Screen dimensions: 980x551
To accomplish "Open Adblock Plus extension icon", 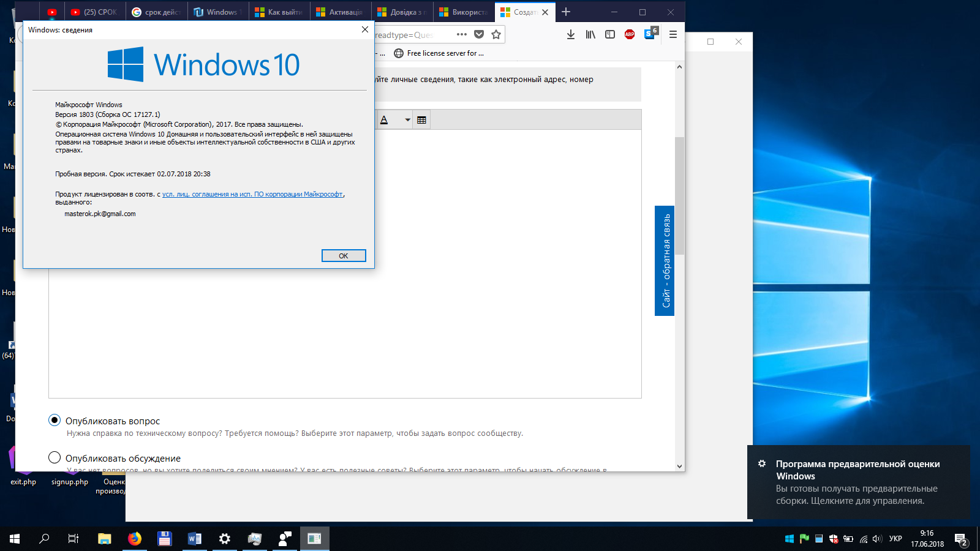I will tap(630, 34).
